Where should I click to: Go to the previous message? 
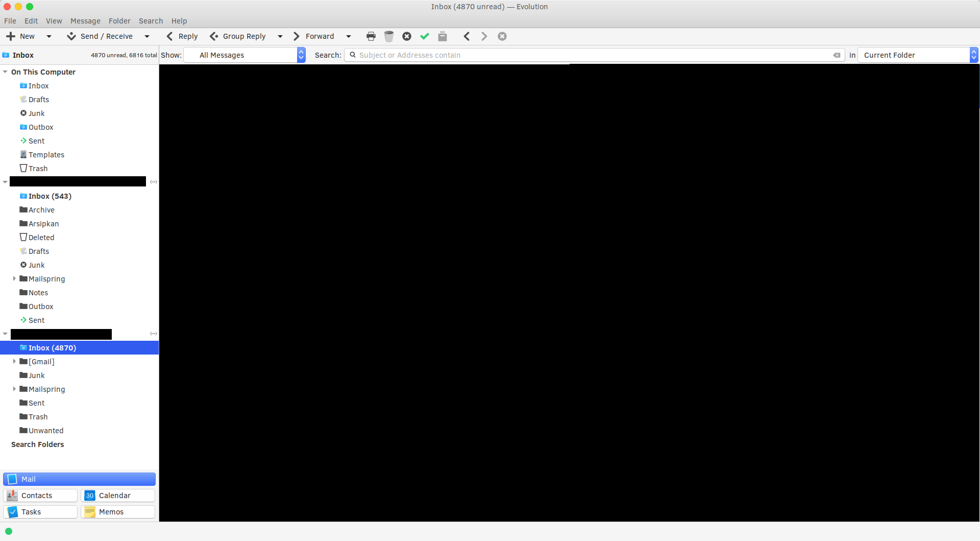(467, 36)
